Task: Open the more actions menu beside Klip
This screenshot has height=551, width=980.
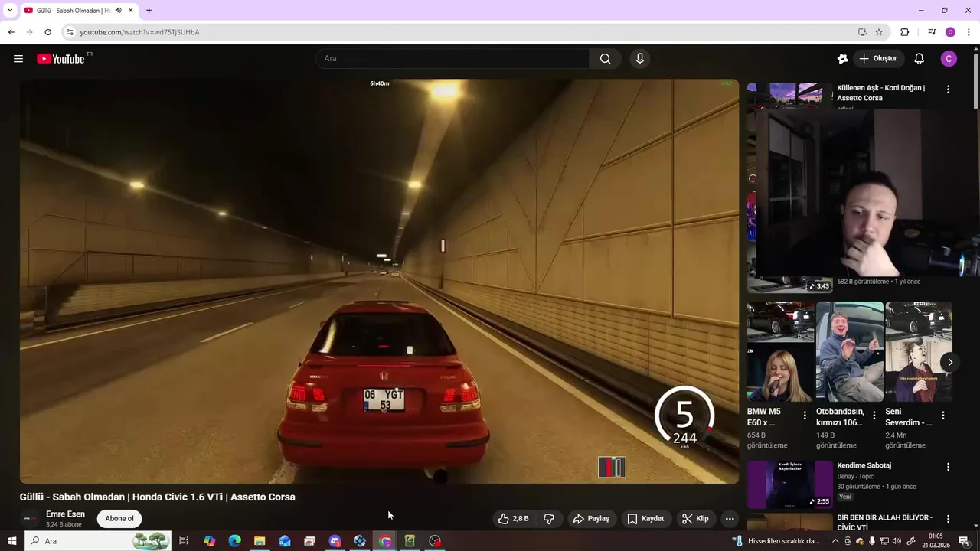Action: coord(730,519)
